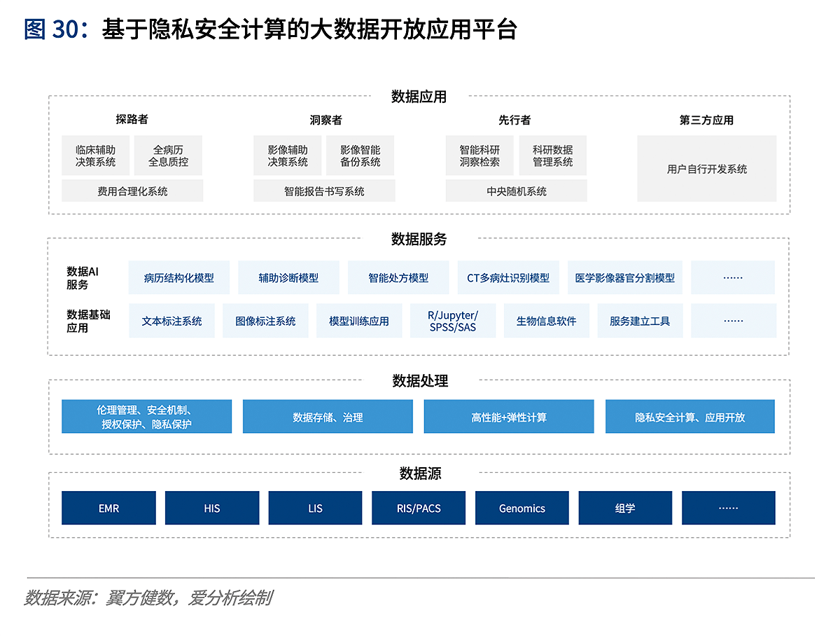
Task: Select the Genomics box
Action: pos(522,508)
